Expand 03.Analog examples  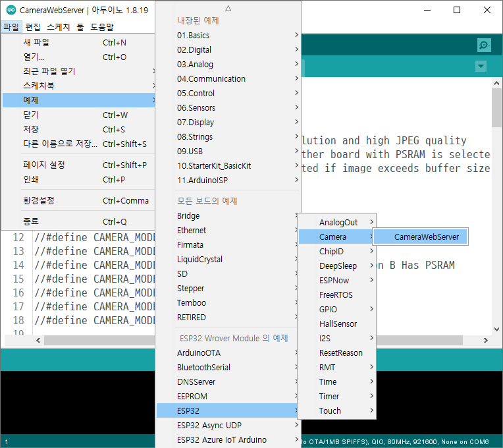tap(228, 64)
